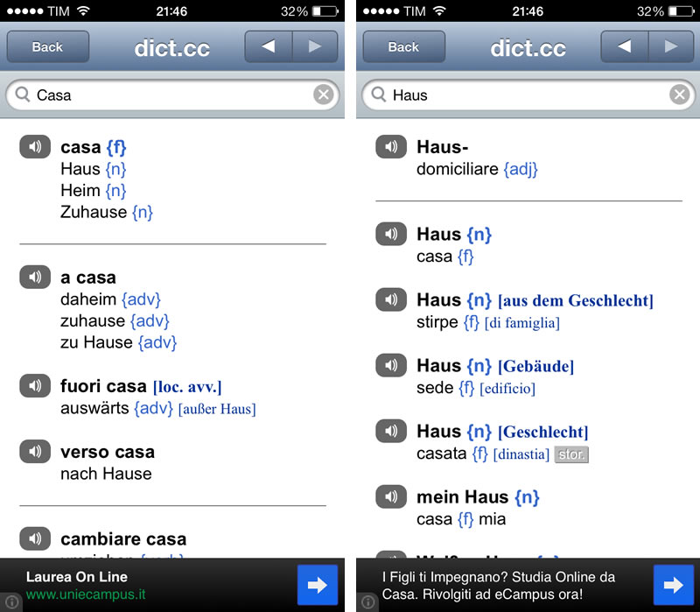Play pronunciation for "Haus-" entry

pyautogui.click(x=390, y=146)
